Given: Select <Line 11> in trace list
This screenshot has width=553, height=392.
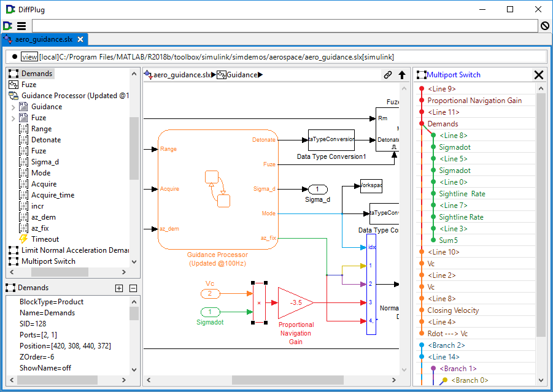Looking at the screenshot, I should pyautogui.click(x=444, y=112).
